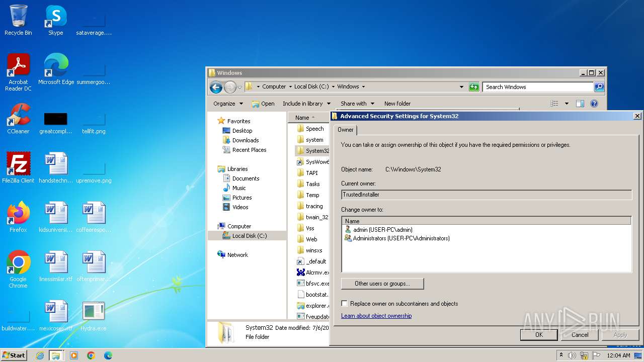The image size is (644, 362).
Task: Click the taskbar clock showing 12:04 AM
Action: (618, 355)
